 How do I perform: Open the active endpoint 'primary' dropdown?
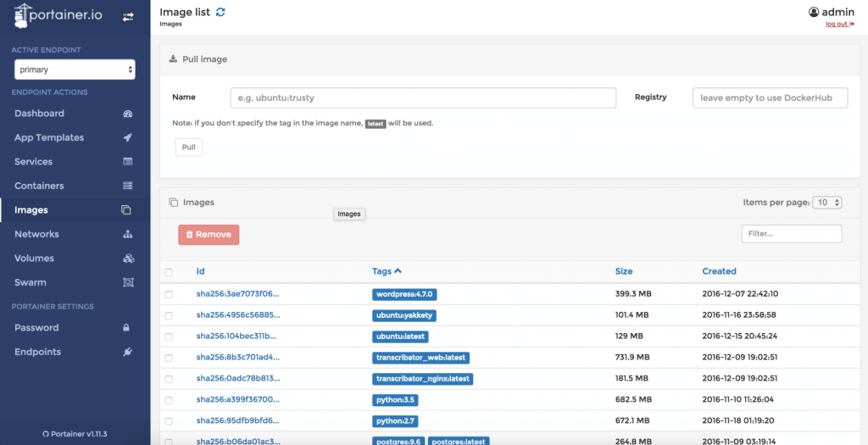click(x=75, y=70)
